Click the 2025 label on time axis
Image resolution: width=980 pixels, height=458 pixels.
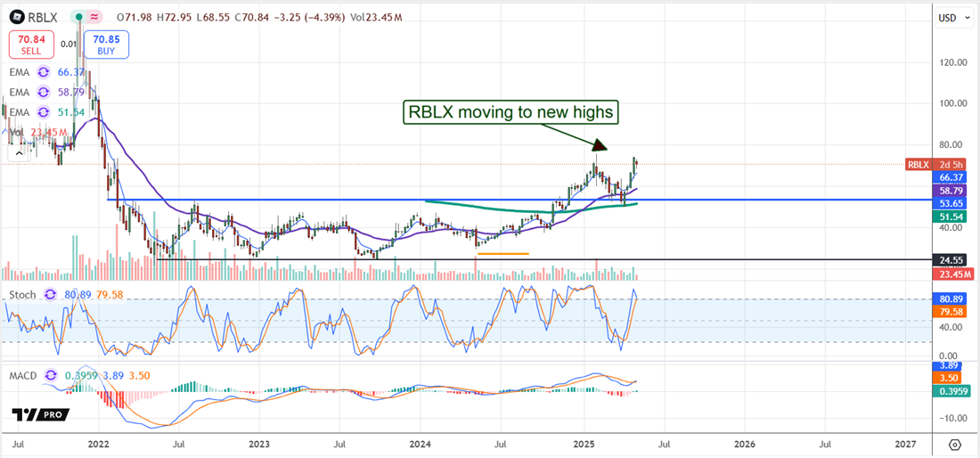[584, 443]
